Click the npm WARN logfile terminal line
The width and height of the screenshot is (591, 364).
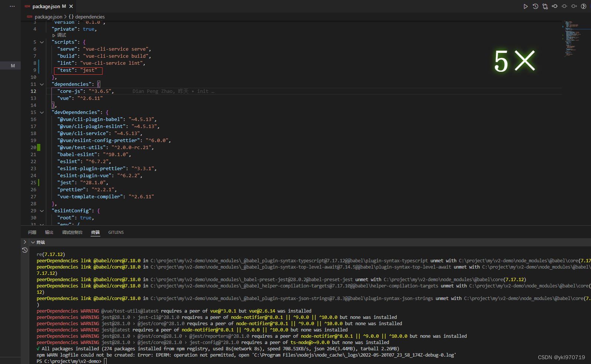[x=246, y=355]
